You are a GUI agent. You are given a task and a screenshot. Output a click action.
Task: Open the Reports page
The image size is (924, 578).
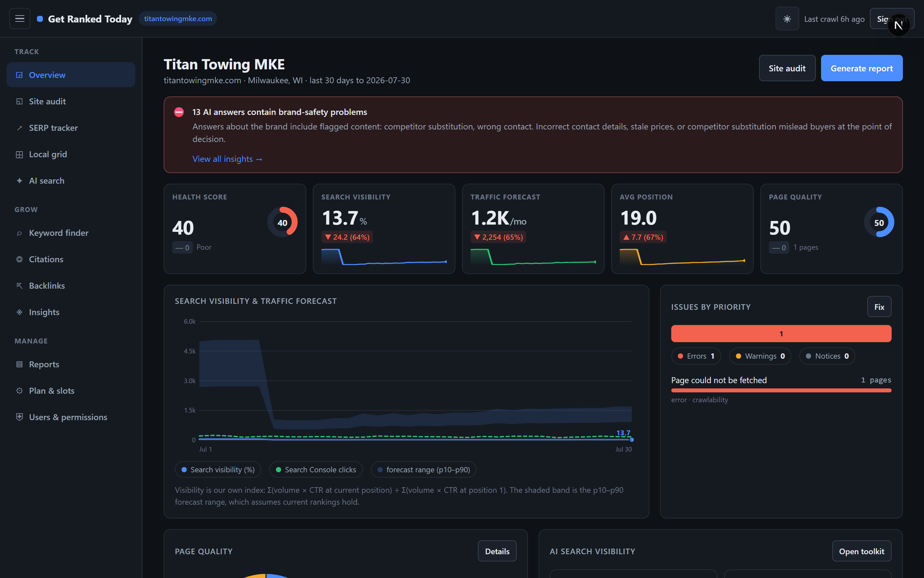point(71,364)
